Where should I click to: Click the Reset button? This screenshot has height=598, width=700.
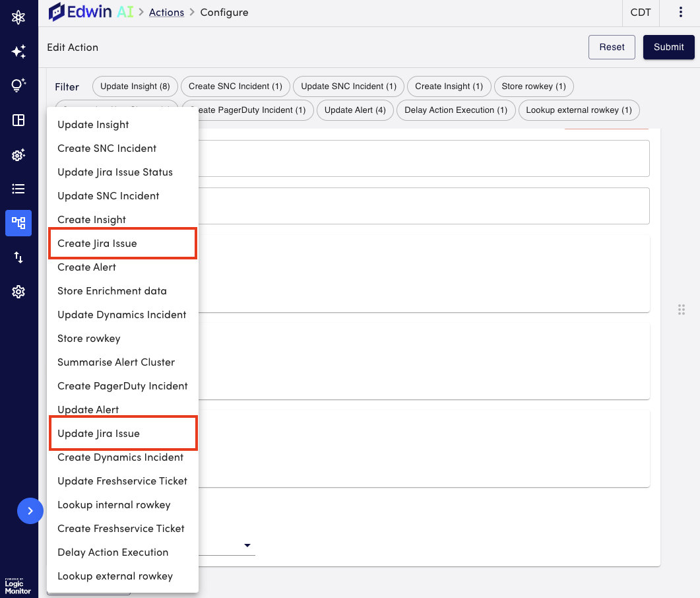tap(612, 47)
